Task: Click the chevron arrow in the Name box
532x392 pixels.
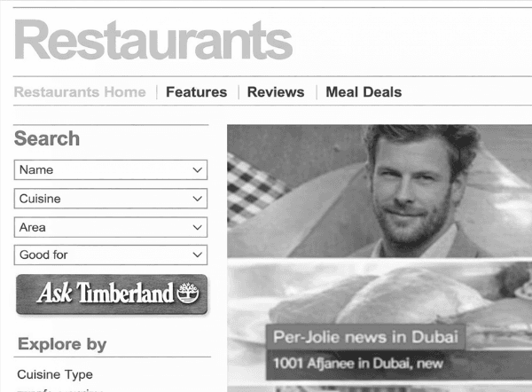Action: (197, 169)
